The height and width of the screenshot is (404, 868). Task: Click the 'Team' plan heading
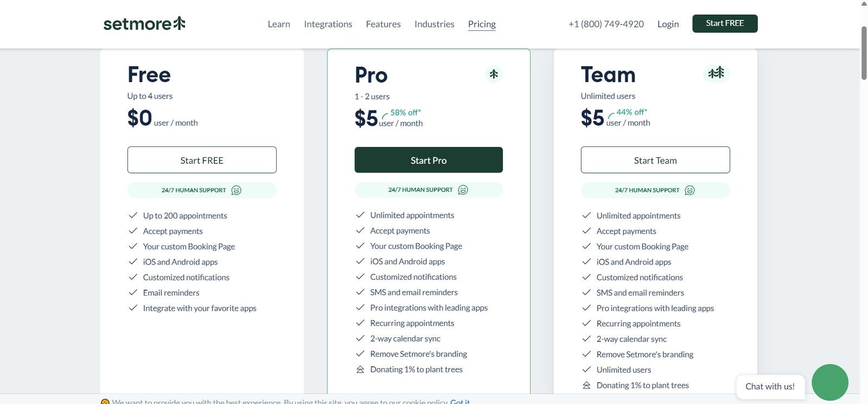click(x=608, y=74)
